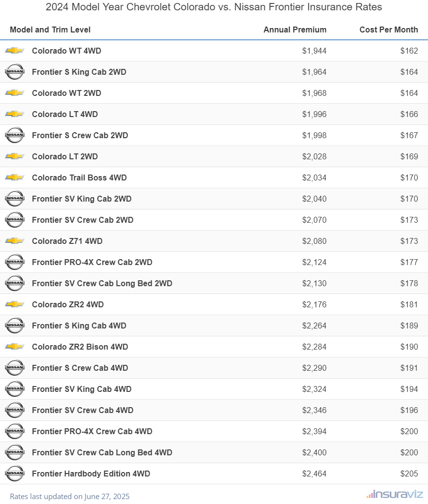Screen dimensions: 428x504
Task: Click 'Rates last updated on June 27, 2025' text
Action: click(x=70, y=496)
